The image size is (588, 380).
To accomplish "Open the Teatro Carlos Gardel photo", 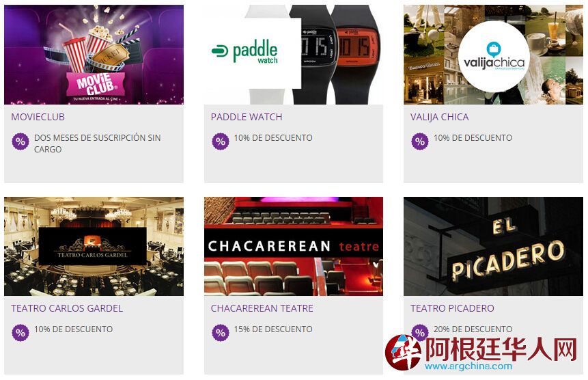I will (94, 247).
